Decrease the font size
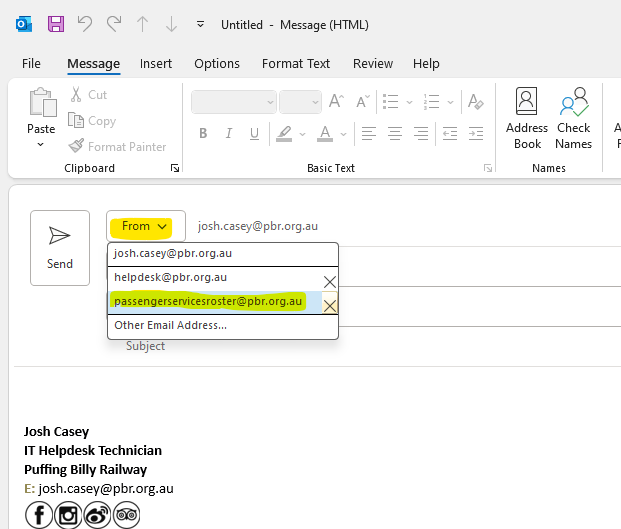Viewport: 621px width, 529px height. 363,101
